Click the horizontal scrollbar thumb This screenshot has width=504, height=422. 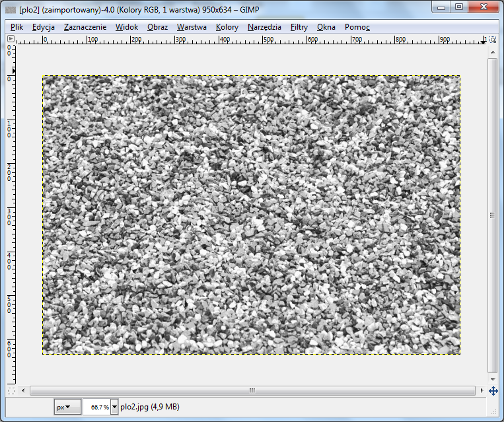coord(252,390)
